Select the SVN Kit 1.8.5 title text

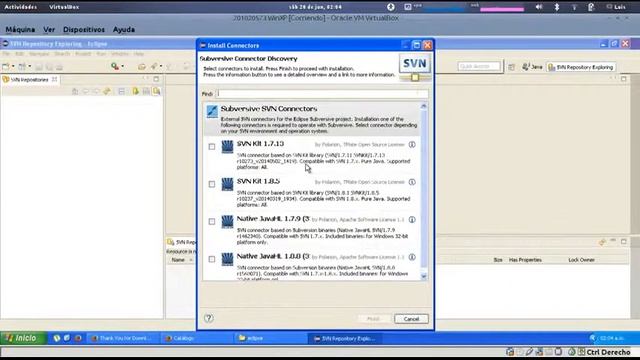tap(258, 181)
